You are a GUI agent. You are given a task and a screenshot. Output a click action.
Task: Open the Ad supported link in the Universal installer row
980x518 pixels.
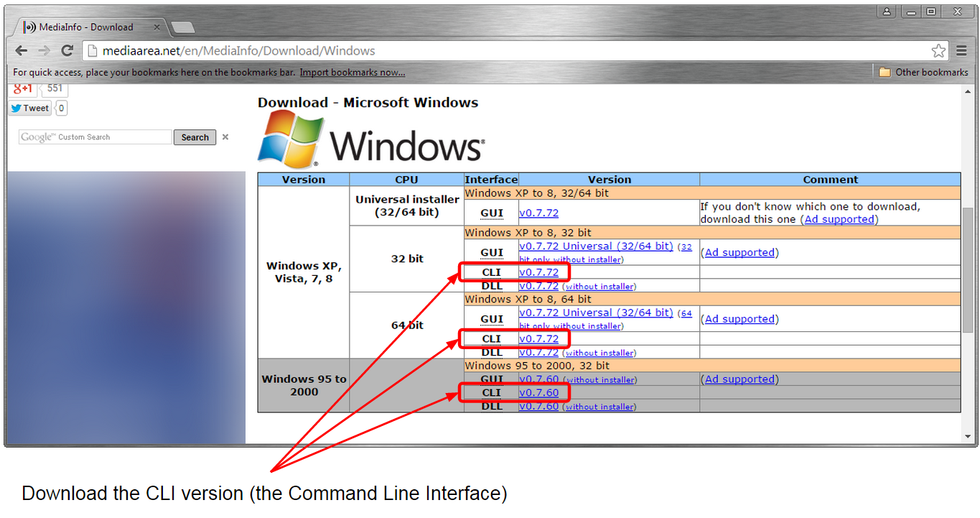tap(839, 219)
